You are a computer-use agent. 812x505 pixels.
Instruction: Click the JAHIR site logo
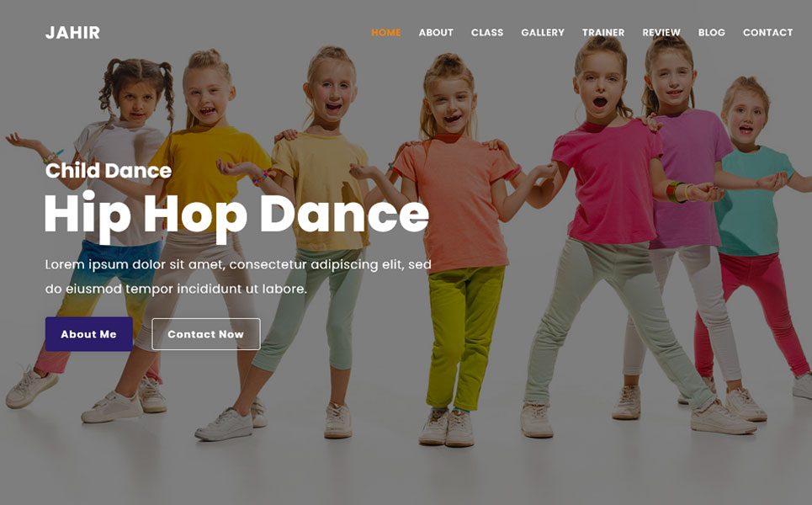point(72,33)
